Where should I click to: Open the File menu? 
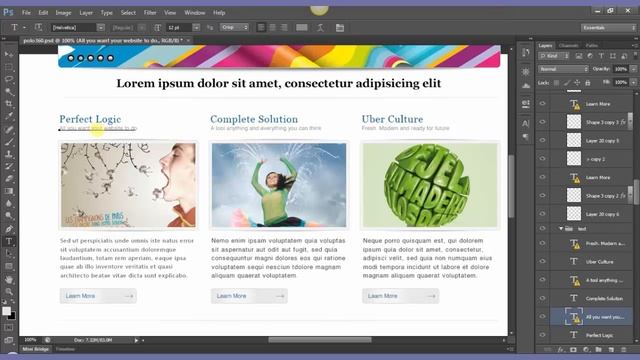26,13
